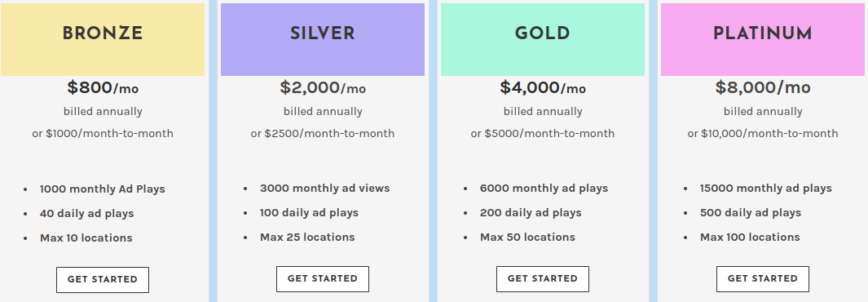The width and height of the screenshot is (868, 302).
Task: Click the $4,000/mo Gold price
Action: pyautogui.click(x=543, y=87)
